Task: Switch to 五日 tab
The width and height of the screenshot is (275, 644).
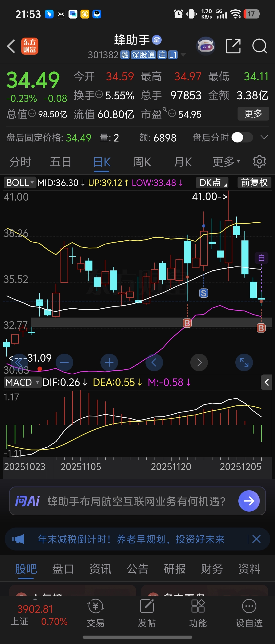Action: coord(61,162)
